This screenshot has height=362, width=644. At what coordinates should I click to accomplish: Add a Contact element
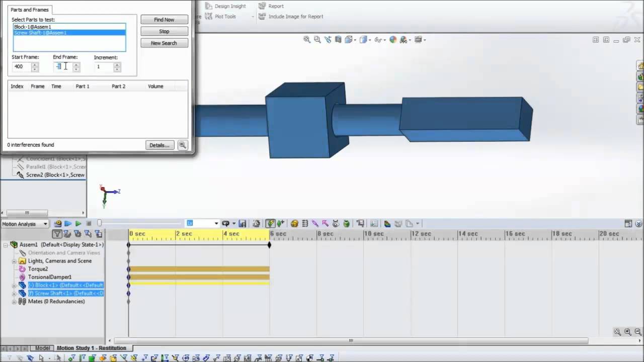pyautogui.click(x=336, y=223)
